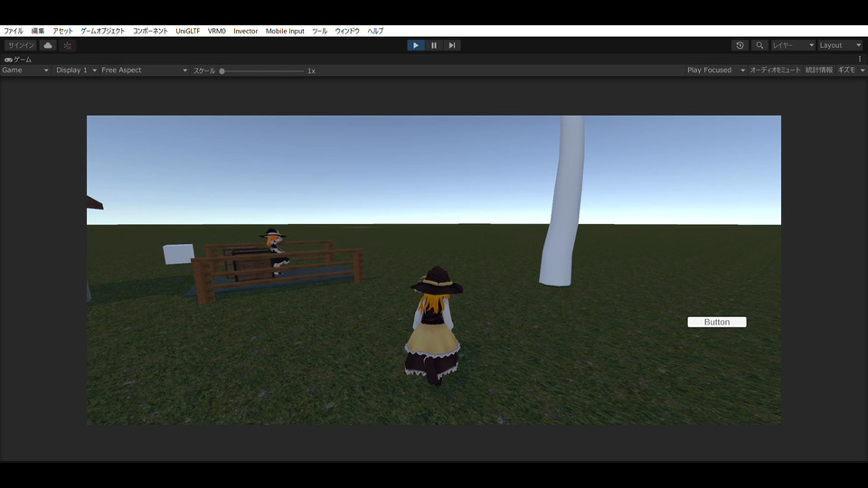Viewport: 868px width, 488px height.
Task: Open the ヘルプ menu
Action: (375, 31)
